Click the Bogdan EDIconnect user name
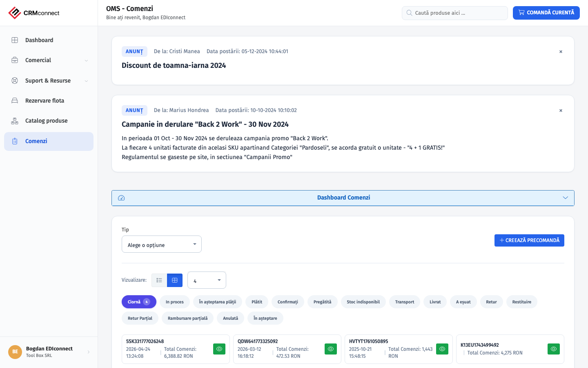 (x=49, y=349)
